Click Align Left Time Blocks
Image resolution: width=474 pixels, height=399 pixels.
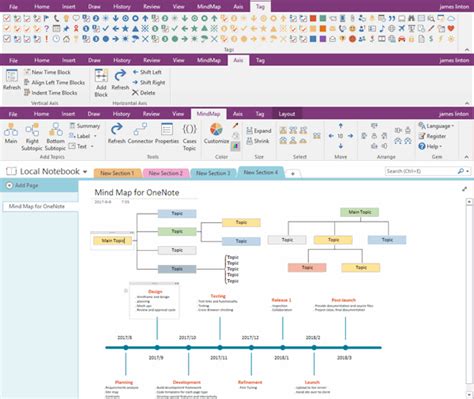click(54, 82)
